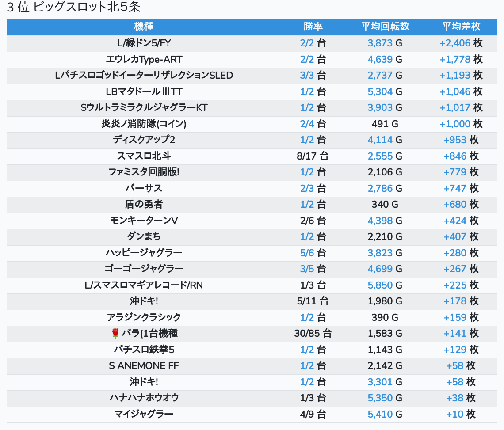This screenshot has height=430, width=504.
Task: Select machine name 炎炎ノ消防隊(コイン)
Action: click(x=144, y=124)
